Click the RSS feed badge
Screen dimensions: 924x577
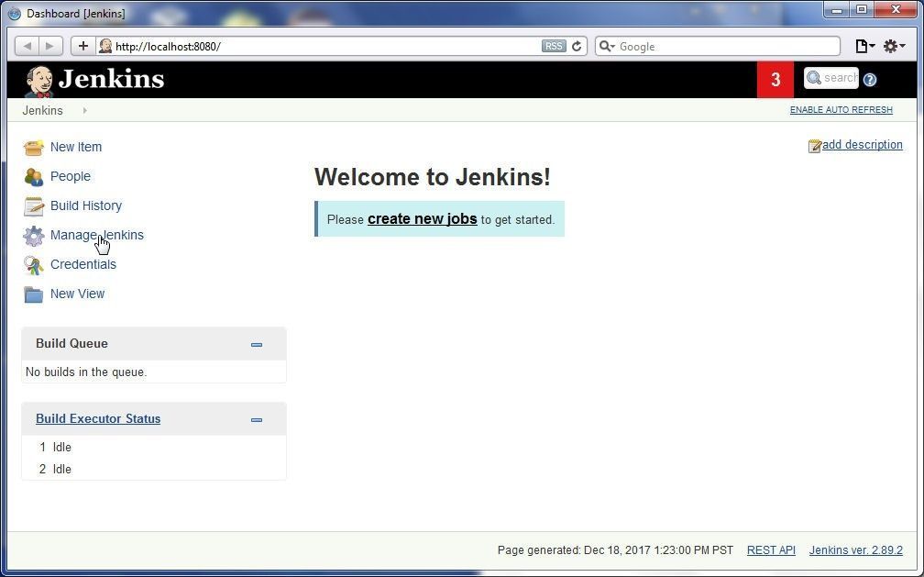click(554, 46)
